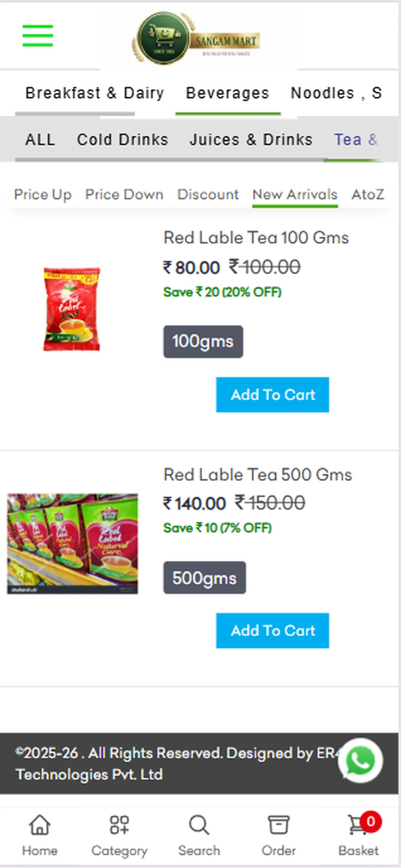401x868 pixels.
Task: Sort by Discount
Action: (208, 195)
